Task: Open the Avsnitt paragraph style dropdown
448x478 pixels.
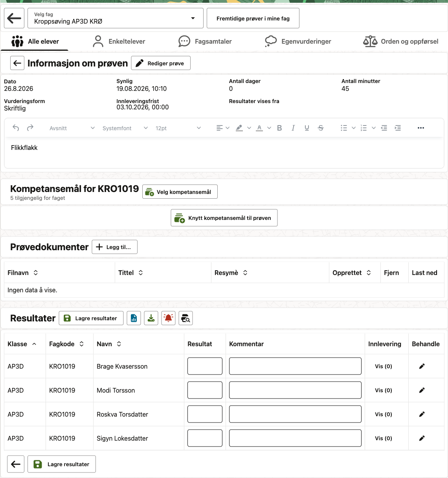Action: (72, 128)
